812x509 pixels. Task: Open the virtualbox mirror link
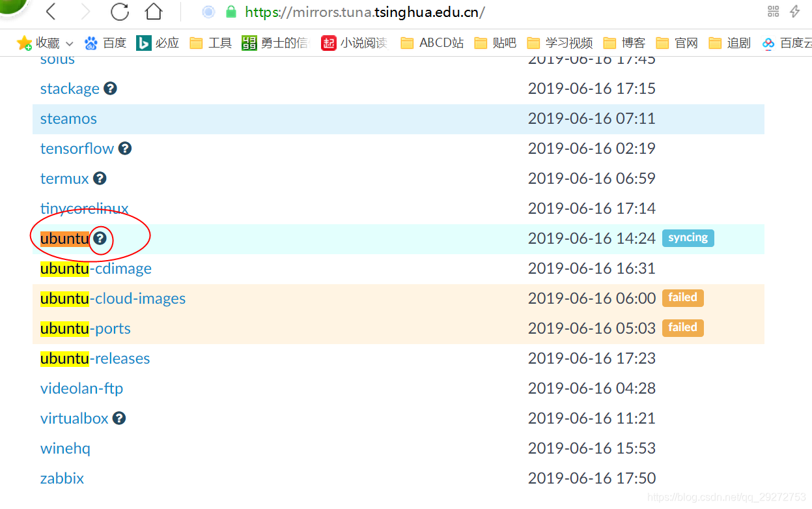[x=74, y=418]
